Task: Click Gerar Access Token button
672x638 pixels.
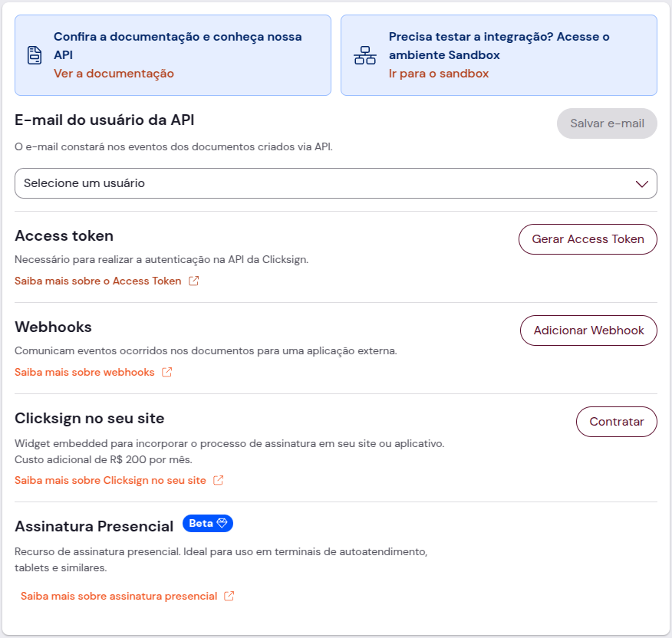Action: (588, 239)
